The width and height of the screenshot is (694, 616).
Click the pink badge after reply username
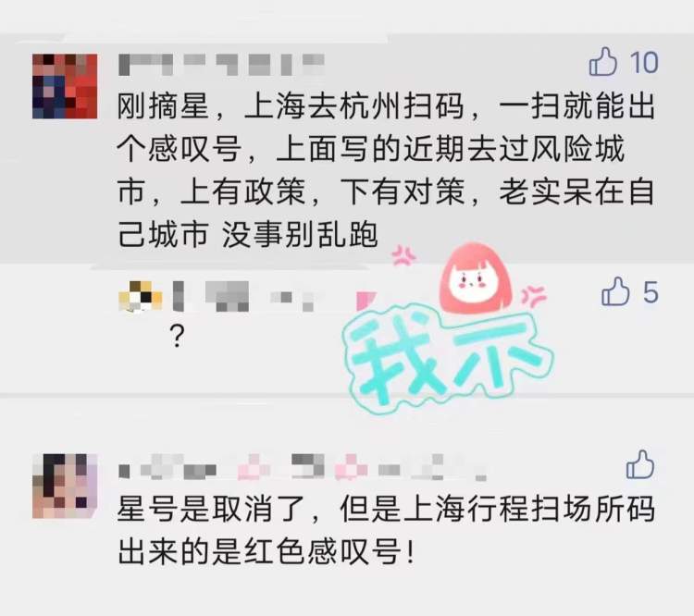pyautogui.click(x=366, y=298)
